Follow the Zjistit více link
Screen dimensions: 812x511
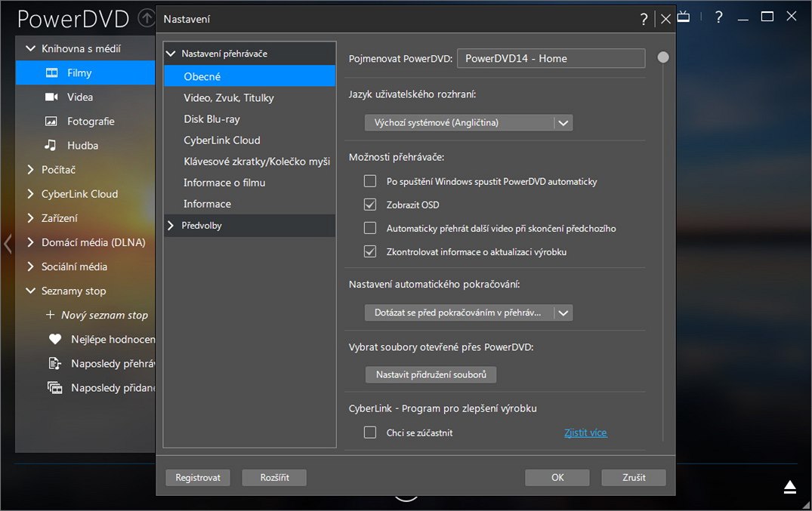coord(585,433)
